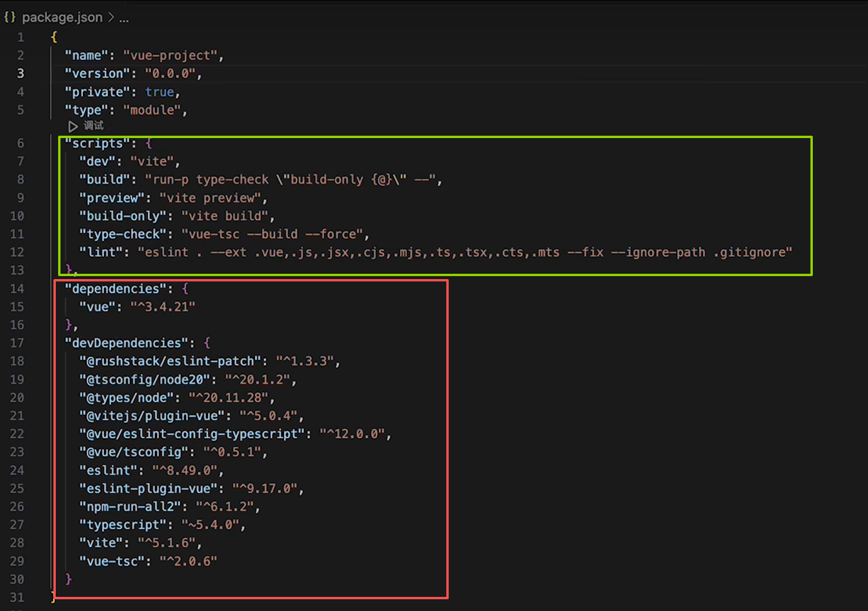
Task: Click the "vue-tsc --build --force" value
Action: (x=272, y=234)
